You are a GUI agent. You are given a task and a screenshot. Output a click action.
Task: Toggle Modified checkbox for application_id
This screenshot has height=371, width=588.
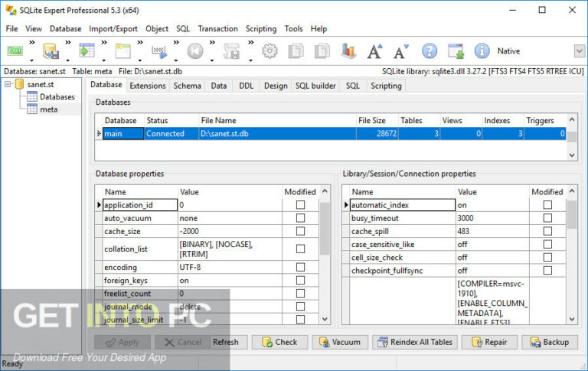click(300, 204)
